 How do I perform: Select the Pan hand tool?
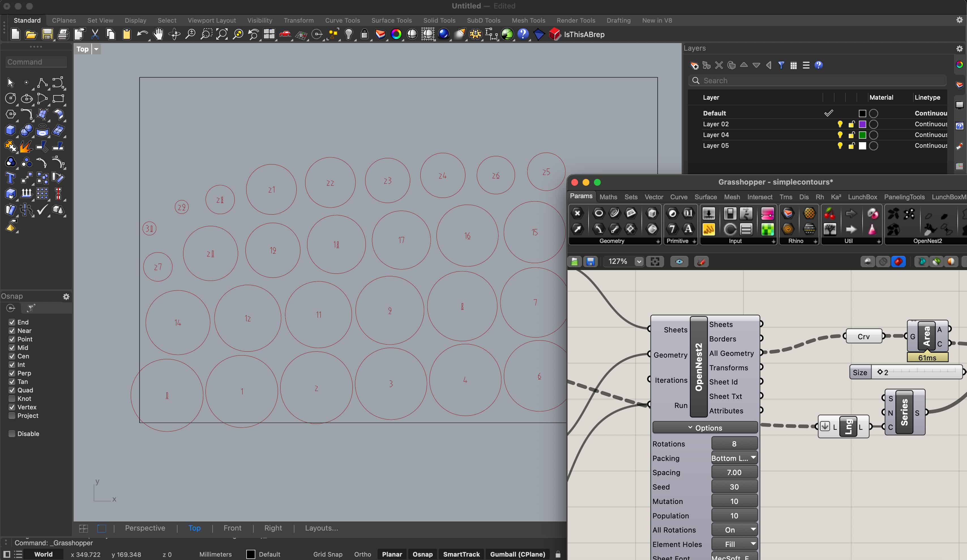[x=158, y=35]
